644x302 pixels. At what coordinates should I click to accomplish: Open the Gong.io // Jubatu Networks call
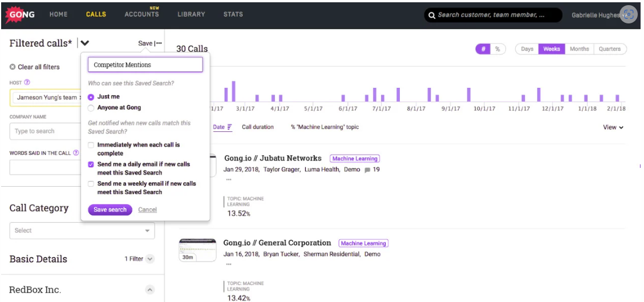pyautogui.click(x=273, y=158)
